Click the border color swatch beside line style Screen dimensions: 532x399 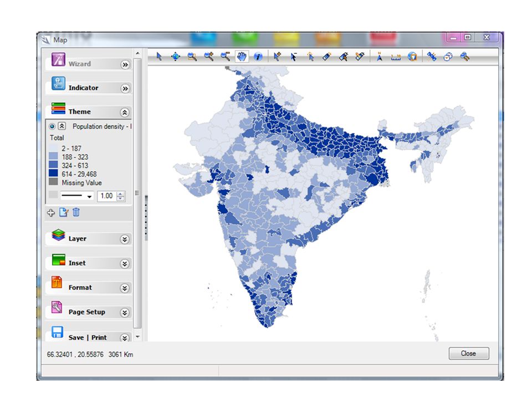[53, 195]
